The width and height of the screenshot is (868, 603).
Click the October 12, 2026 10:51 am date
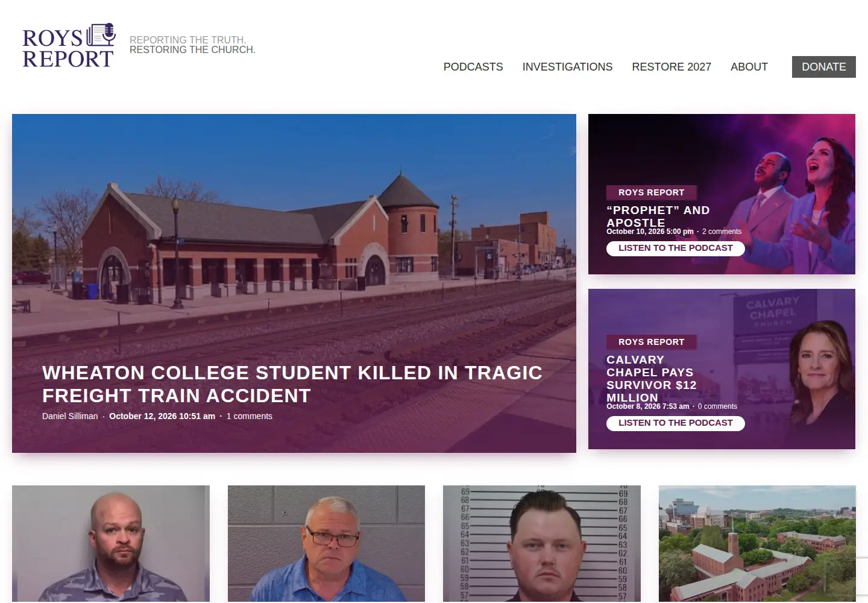tap(162, 416)
